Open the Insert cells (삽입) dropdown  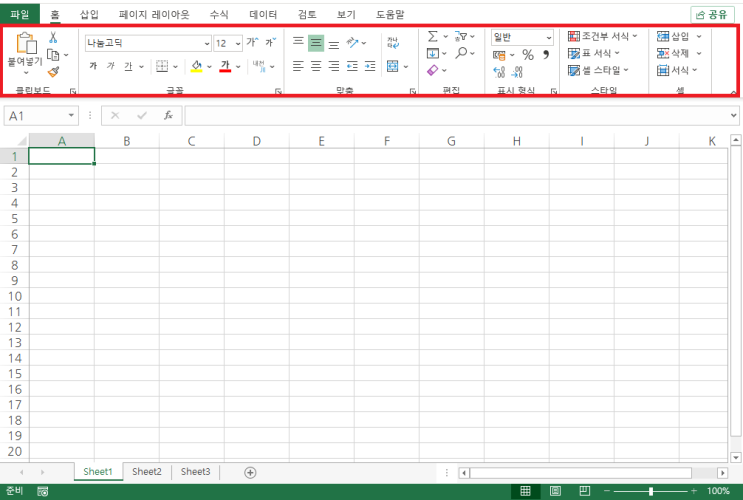(699, 36)
